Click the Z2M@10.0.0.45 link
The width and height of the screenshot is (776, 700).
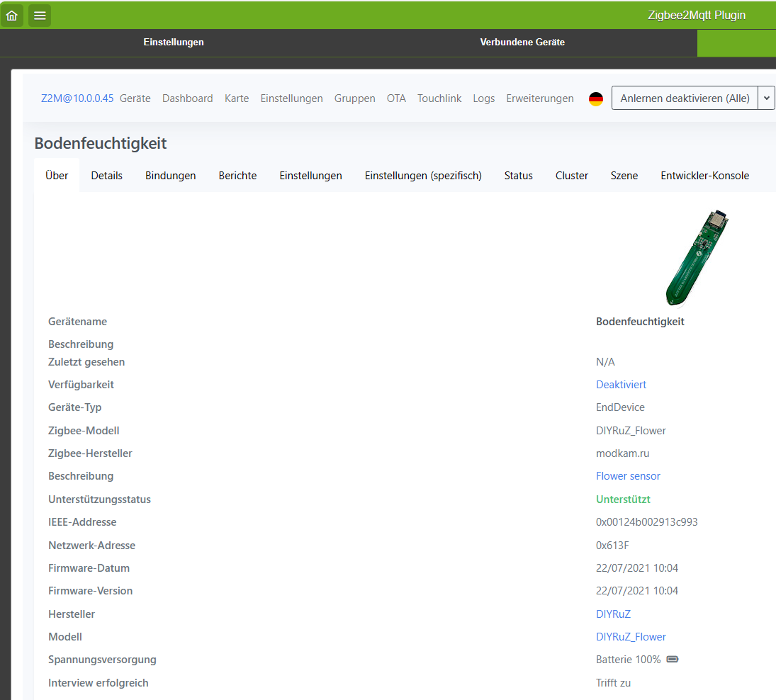(x=77, y=98)
